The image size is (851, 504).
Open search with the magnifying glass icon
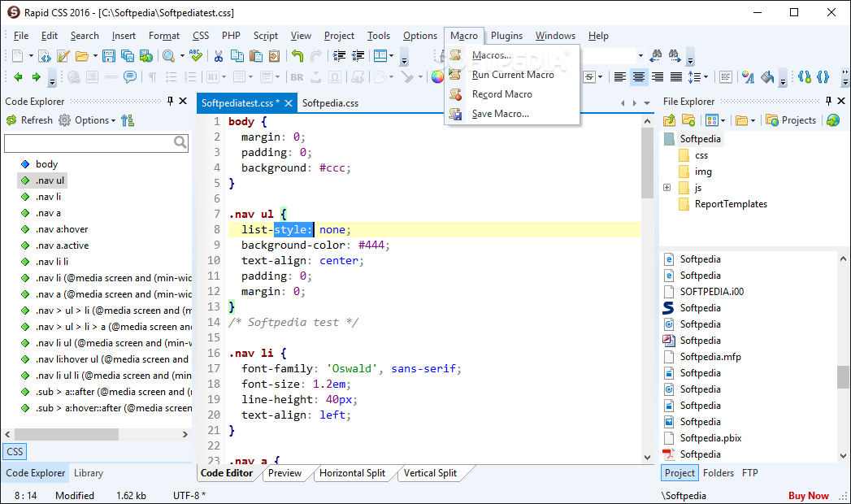169,56
